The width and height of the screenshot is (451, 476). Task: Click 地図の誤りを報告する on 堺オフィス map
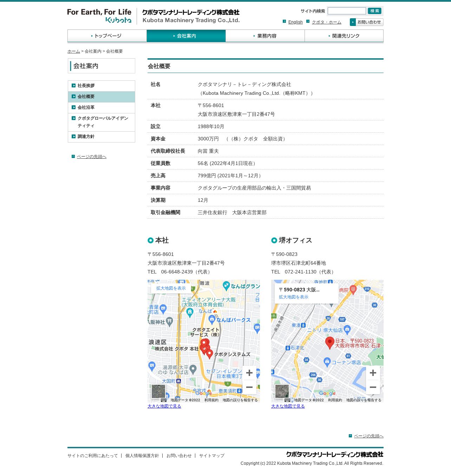[x=364, y=400]
